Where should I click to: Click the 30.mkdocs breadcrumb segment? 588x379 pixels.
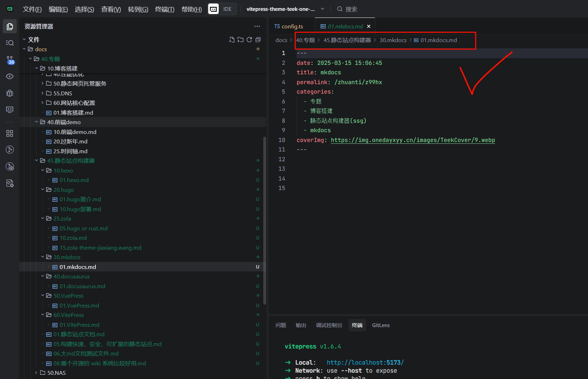point(393,40)
